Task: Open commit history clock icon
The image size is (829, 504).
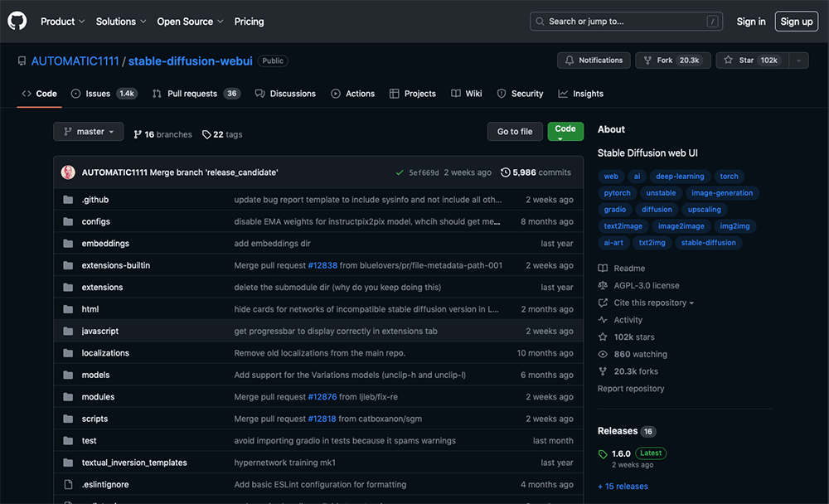Action: (506, 172)
